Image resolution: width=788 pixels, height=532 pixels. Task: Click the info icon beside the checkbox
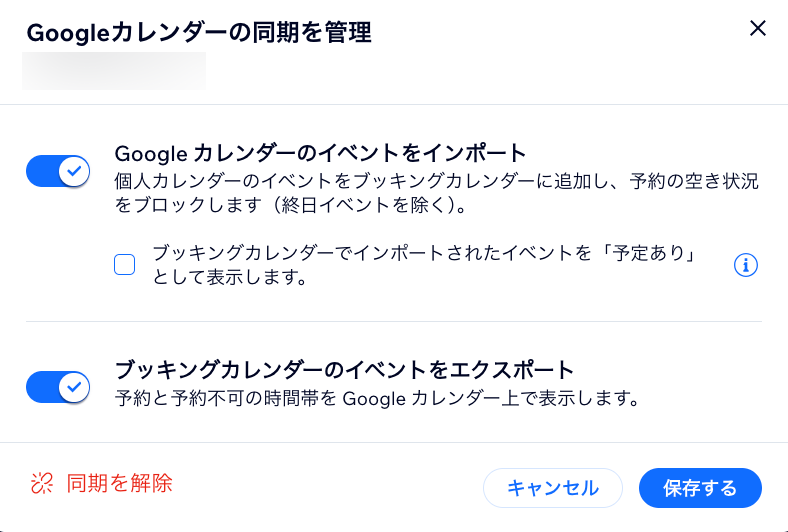(746, 265)
